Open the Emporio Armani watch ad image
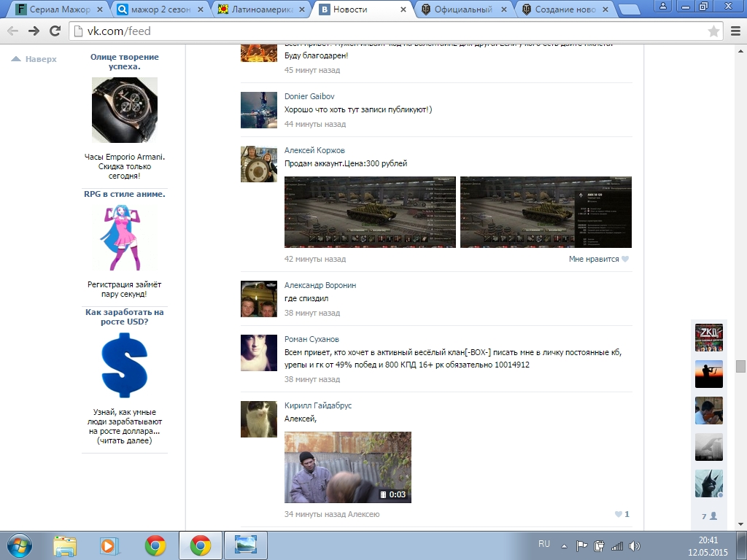Viewport: 747px width, 560px height. click(x=124, y=110)
